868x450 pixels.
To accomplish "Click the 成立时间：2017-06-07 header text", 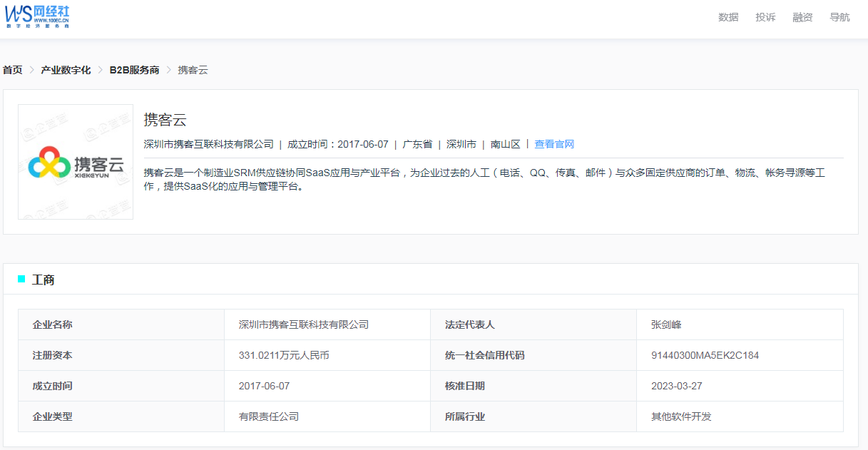I will (338, 144).
